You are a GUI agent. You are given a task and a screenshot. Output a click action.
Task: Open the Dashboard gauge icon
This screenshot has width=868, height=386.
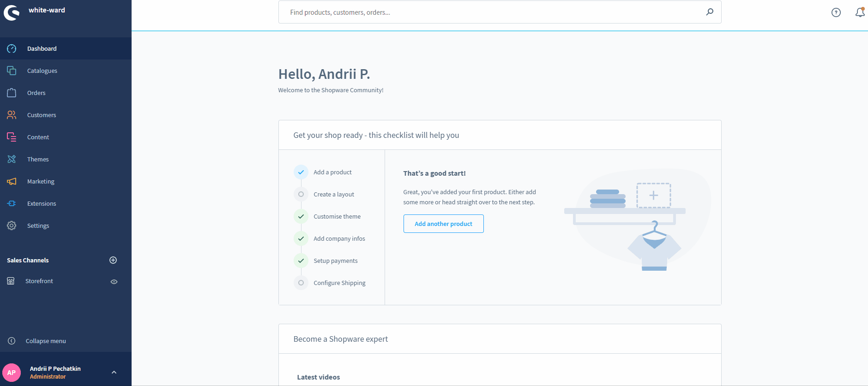[12, 48]
